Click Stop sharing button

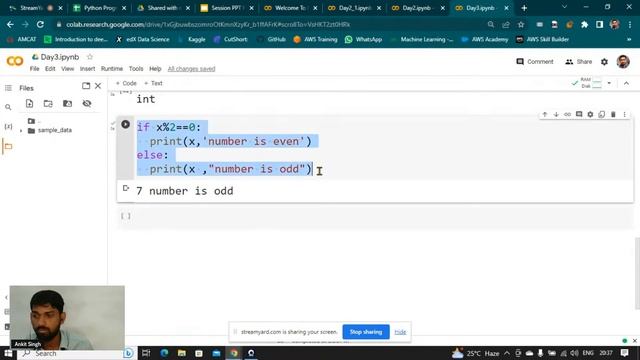(366, 332)
